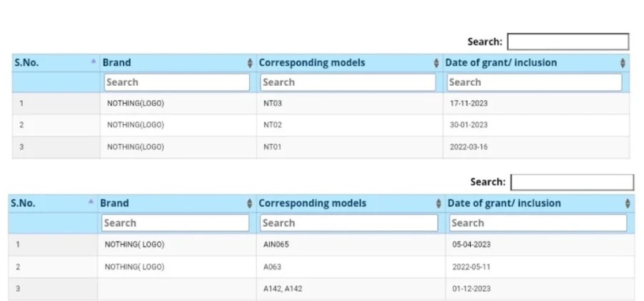The image size is (644, 301).
Task: Click sort icon in top Brand header
Action: (250, 63)
